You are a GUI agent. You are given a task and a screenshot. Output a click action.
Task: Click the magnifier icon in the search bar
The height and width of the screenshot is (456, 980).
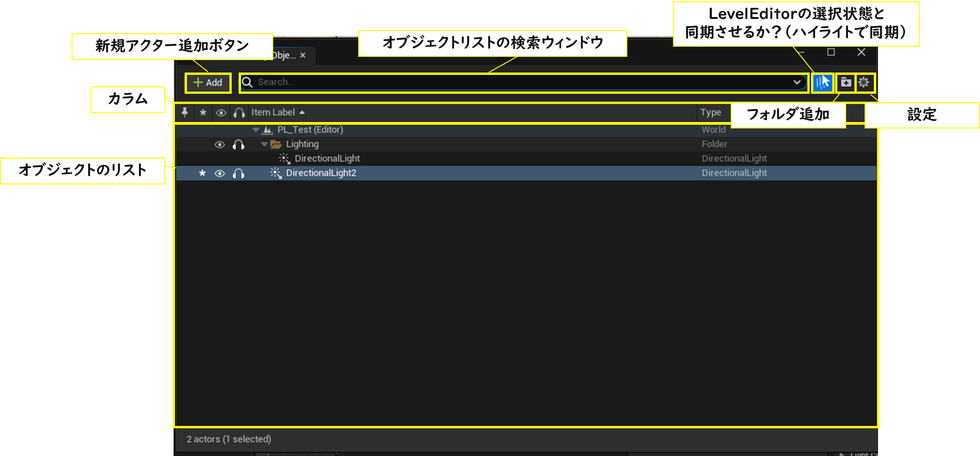[x=248, y=82]
